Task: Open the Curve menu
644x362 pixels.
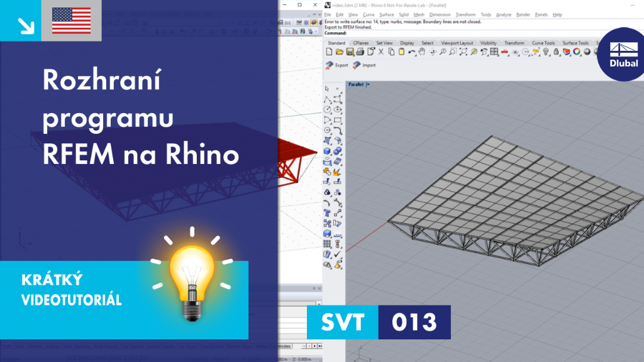Action: point(369,15)
